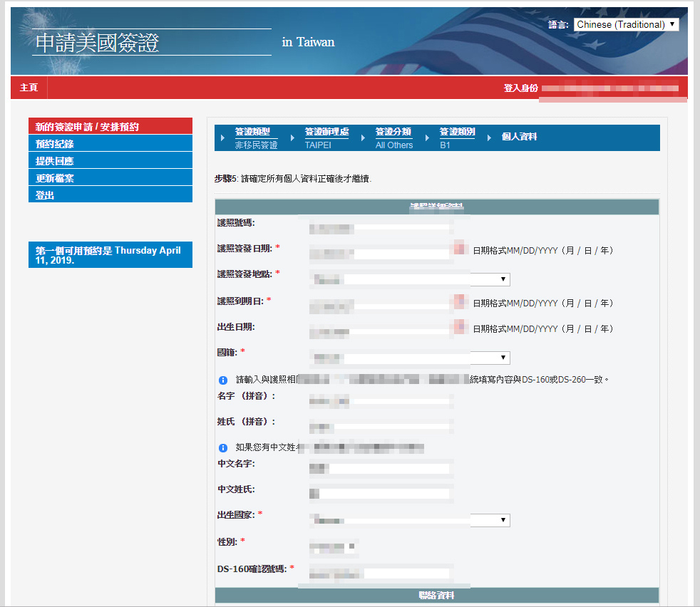
Task: Click the 中文名字 input field
Action: point(380,468)
